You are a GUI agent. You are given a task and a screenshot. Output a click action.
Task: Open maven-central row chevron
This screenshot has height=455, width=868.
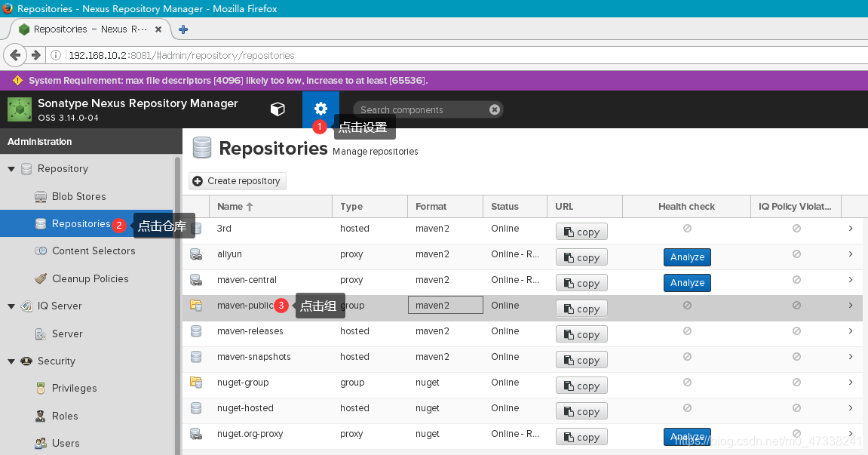point(851,279)
